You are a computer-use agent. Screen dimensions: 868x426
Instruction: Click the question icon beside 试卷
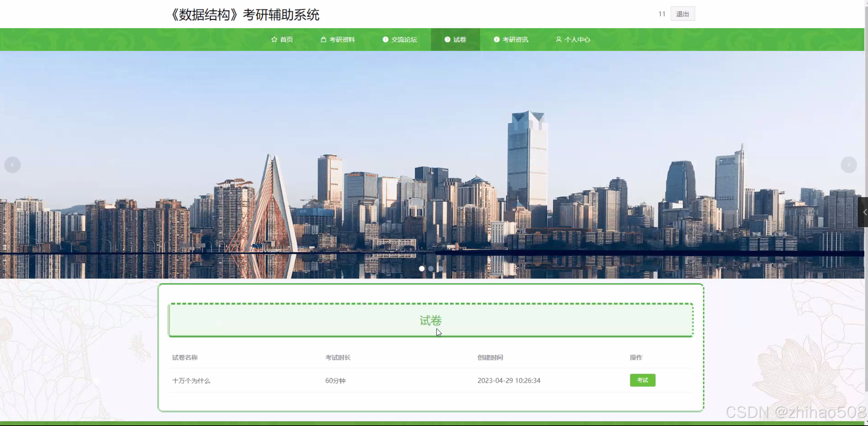447,40
